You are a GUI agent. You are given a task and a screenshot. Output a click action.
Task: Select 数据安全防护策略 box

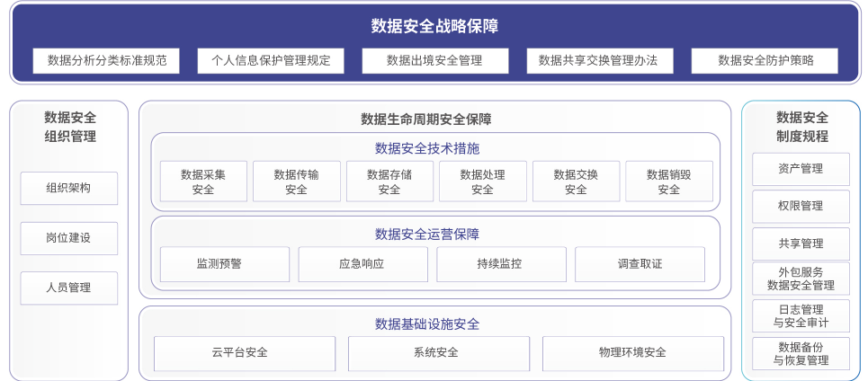click(765, 61)
